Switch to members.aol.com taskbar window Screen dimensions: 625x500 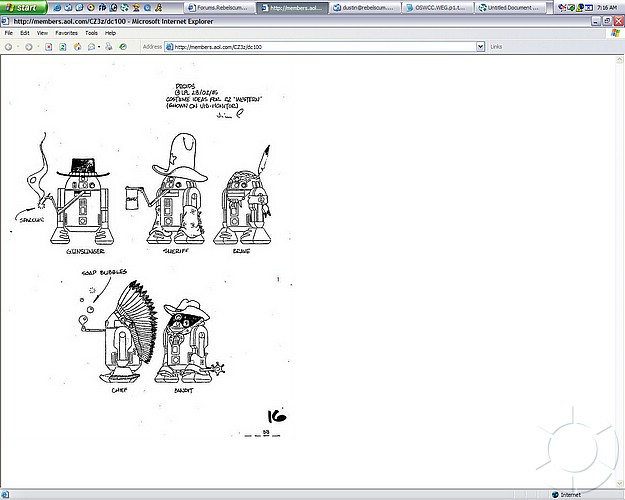293,8
